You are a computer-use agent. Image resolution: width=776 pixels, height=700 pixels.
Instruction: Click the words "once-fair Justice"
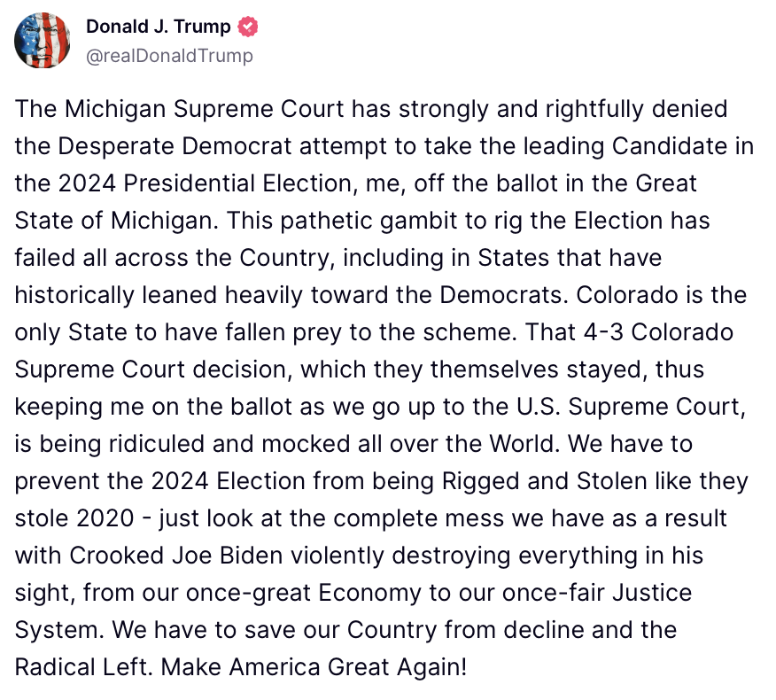pos(597,593)
